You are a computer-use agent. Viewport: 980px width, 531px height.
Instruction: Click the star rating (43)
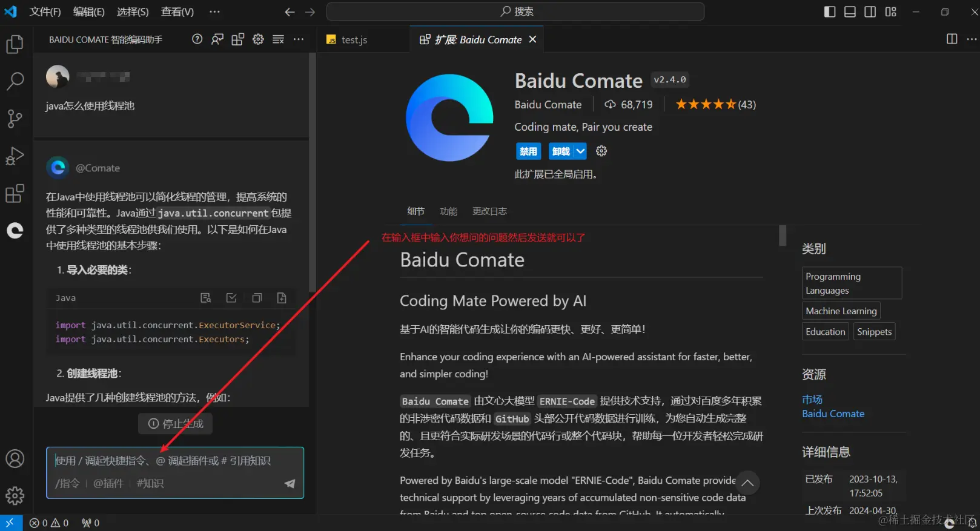coord(716,105)
